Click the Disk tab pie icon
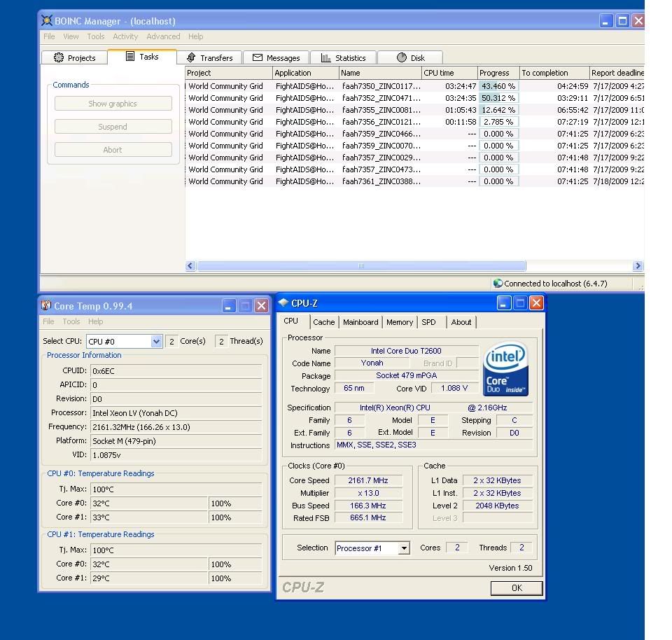The height and width of the screenshot is (640, 672). [402, 58]
